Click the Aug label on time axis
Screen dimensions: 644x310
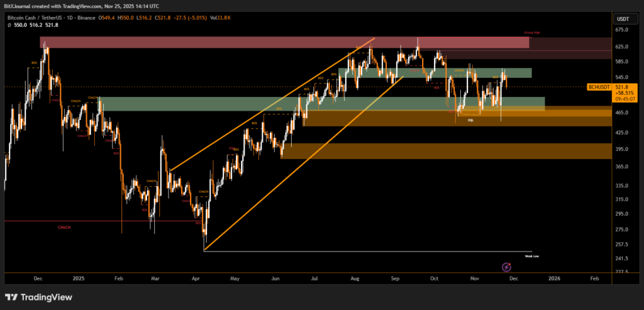click(355, 277)
